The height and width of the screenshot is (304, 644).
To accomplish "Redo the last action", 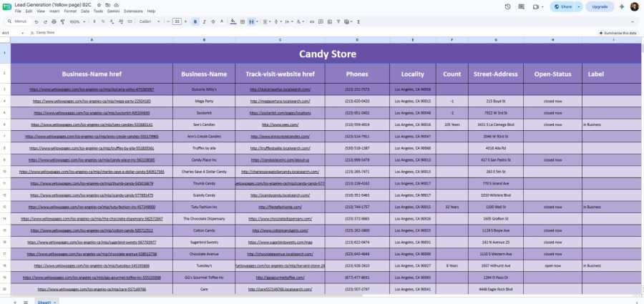I will click(45, 21).
